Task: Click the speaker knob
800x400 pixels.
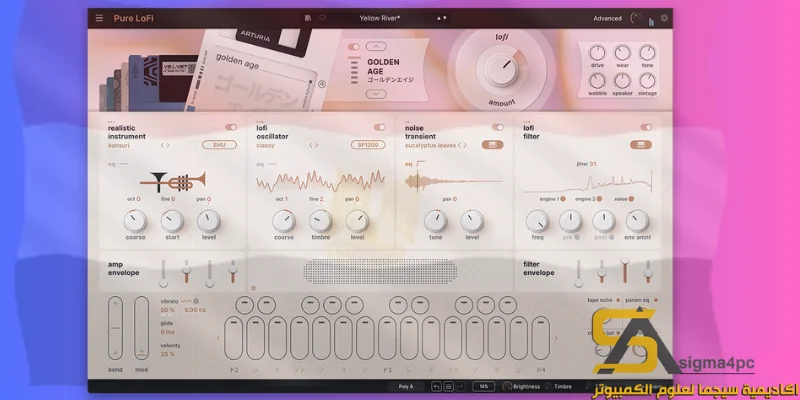Action: (622, 81)
